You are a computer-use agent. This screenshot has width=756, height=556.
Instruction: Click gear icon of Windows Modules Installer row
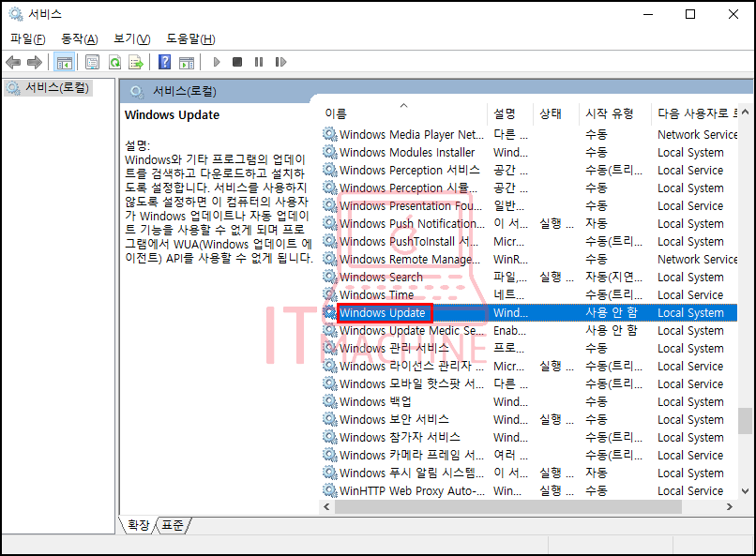pos(330,152)
